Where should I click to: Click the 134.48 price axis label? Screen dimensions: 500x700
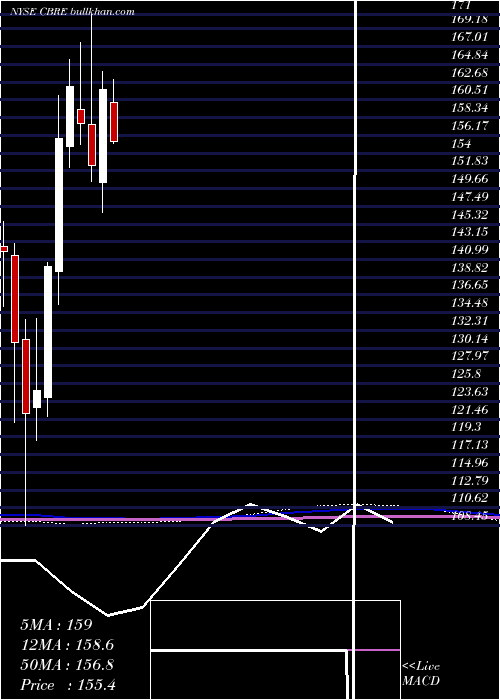coord(470,303)
